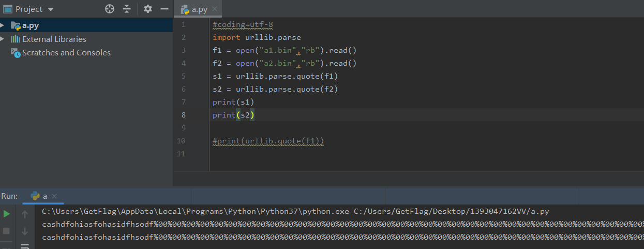Rerun the script with green play button

click(7, 214)
